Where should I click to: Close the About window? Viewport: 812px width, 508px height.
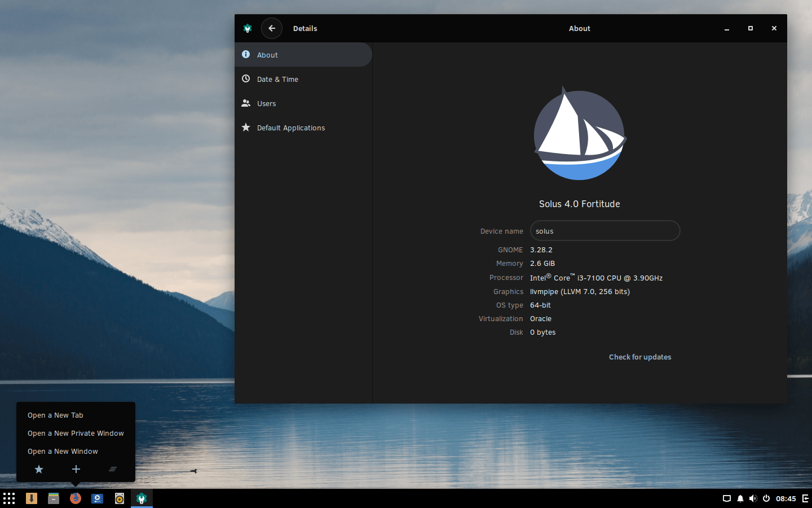coord(774,28)
